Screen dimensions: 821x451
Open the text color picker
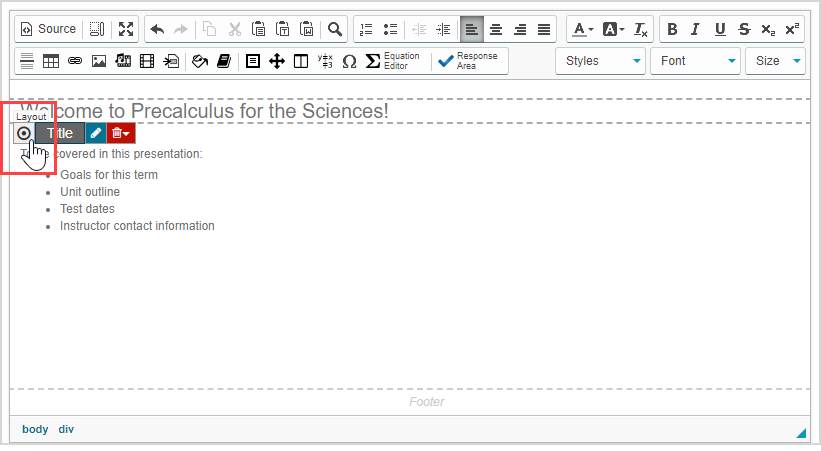click(x=583, y=29)
